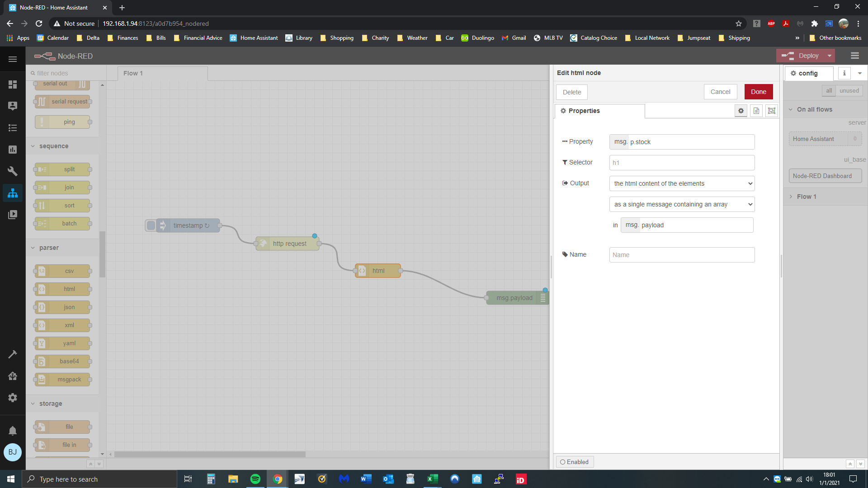This screenshot has height=488, width=868.
Task: Launch Spotify from the Windows taskbar
Action: [x=255, y=479]
